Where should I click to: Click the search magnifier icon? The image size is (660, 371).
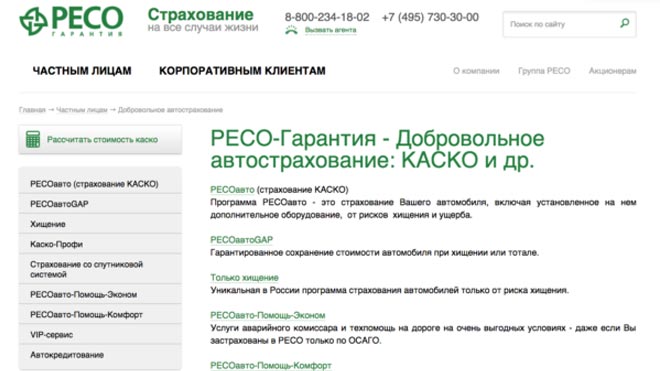point(625,23)
